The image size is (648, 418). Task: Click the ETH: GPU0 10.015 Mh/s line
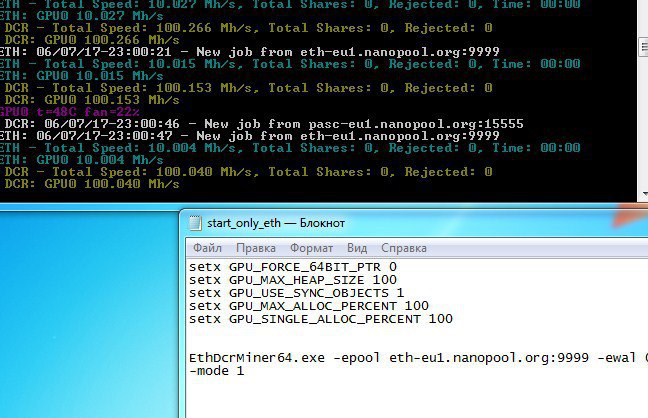[x=81, y=76]
